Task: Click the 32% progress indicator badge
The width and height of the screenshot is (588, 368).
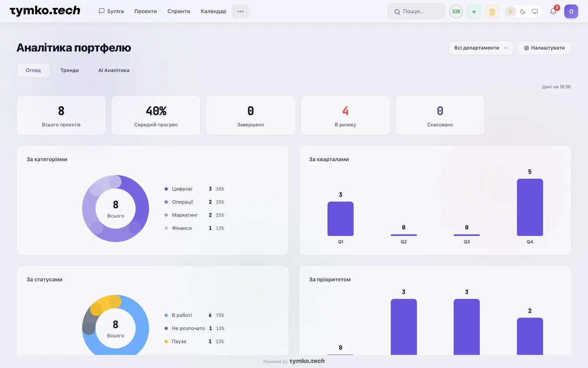Action: 456,11
